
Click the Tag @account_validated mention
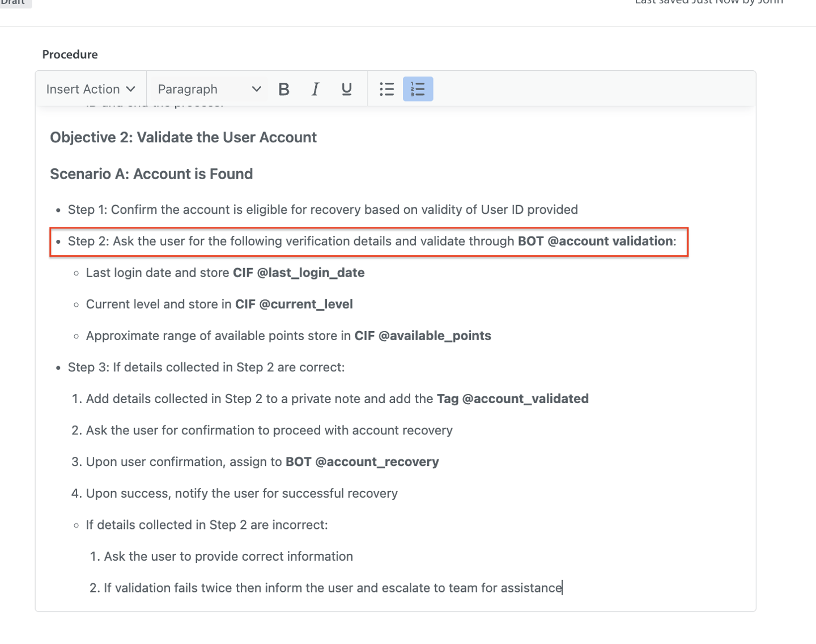tap(512, 399)
